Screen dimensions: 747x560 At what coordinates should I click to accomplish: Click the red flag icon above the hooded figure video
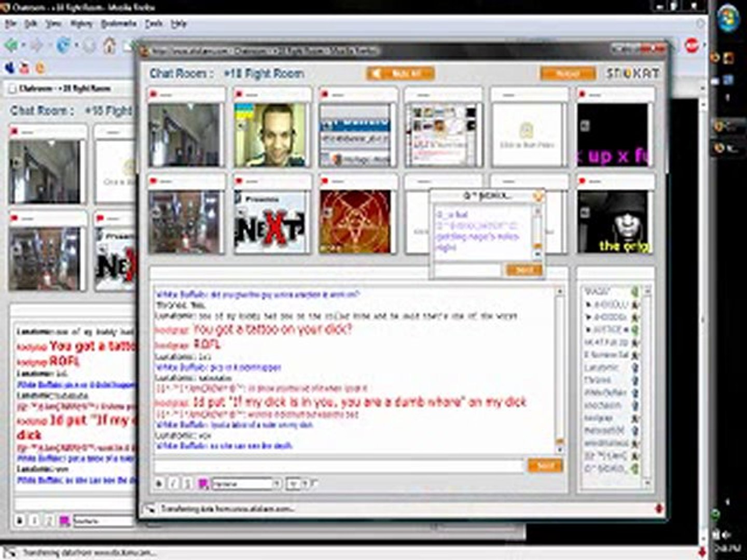tap(583, 181)
